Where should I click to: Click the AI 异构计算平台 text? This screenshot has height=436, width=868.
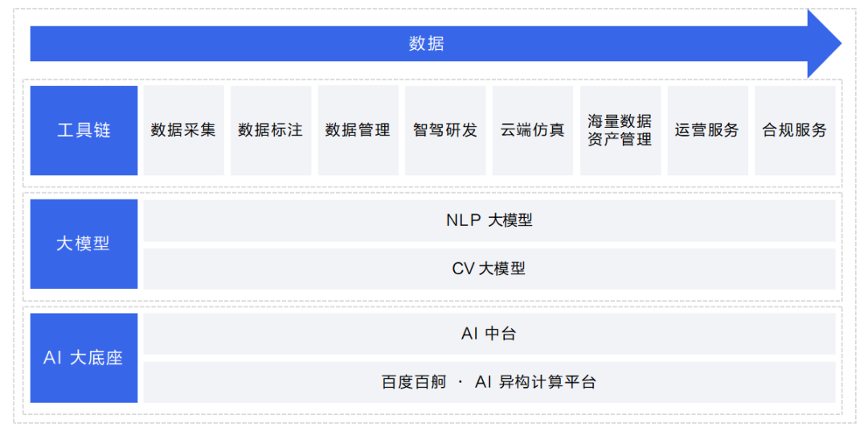tap(535, 382)
